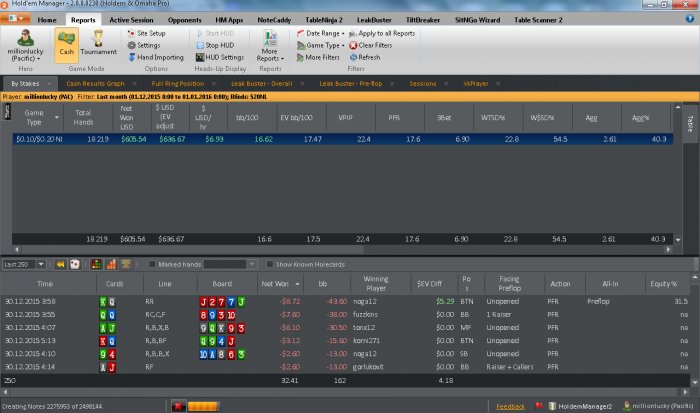Select the hand row won by fuzzkns
Image resolution: width=700 pixels, height=413 pixels.
point(346,314)
